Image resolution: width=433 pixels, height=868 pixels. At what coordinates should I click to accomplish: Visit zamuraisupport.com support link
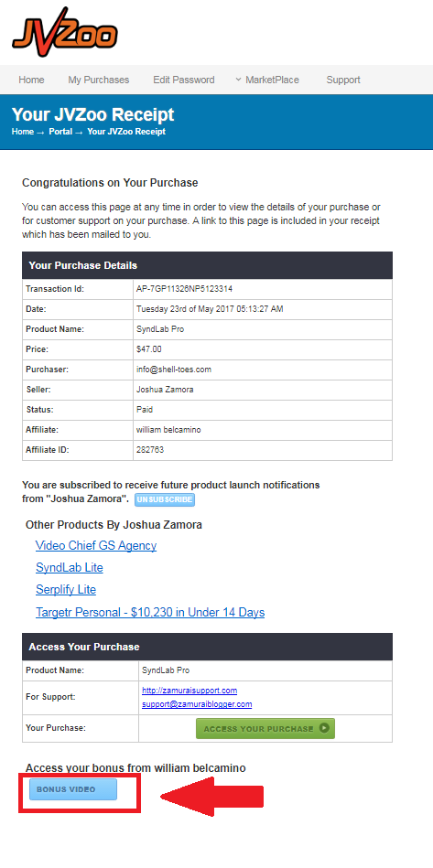coord(189,691)
